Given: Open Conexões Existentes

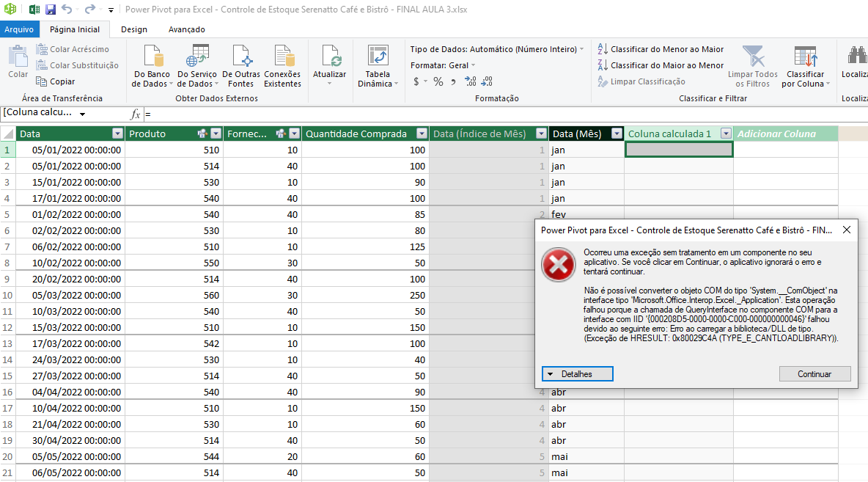Looking at the screenshot, I should tap(282, 66).
